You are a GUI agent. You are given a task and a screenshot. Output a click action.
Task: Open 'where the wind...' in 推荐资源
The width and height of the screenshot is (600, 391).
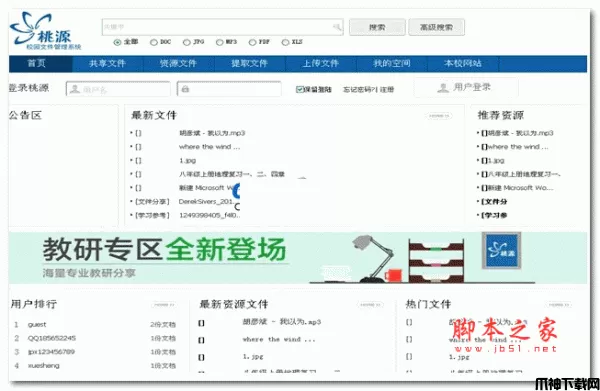point(518,147)
